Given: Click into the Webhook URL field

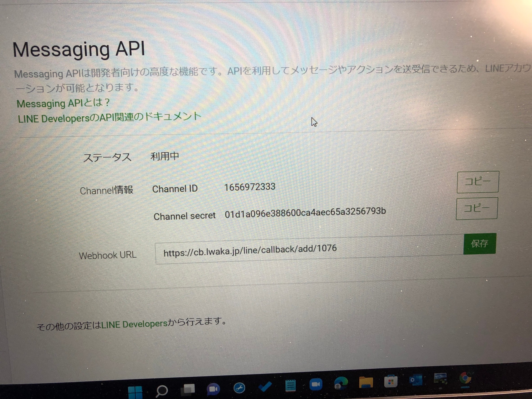Looking at the screenshot, I should pyautogui.click(x=309, y=250).
